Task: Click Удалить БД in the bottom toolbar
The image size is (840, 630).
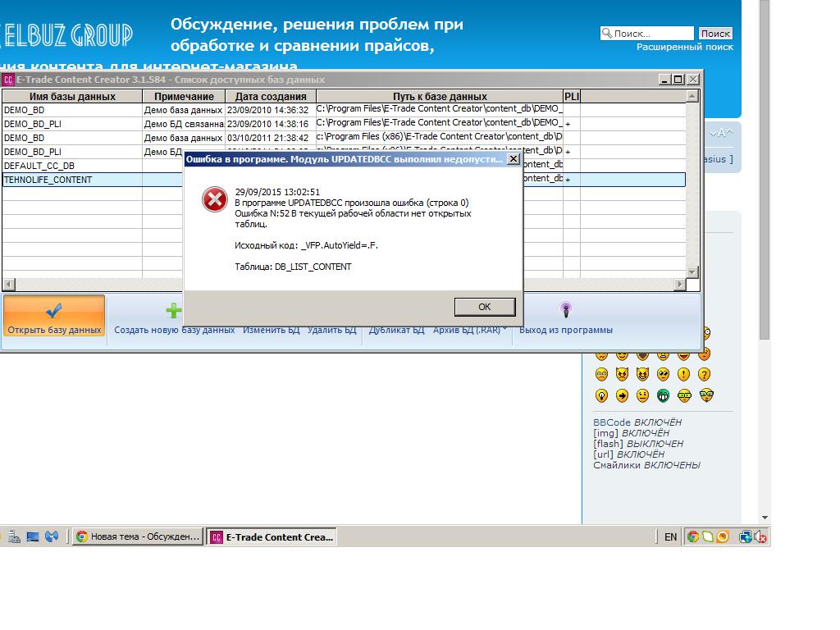Action: [x=331, y=330]
